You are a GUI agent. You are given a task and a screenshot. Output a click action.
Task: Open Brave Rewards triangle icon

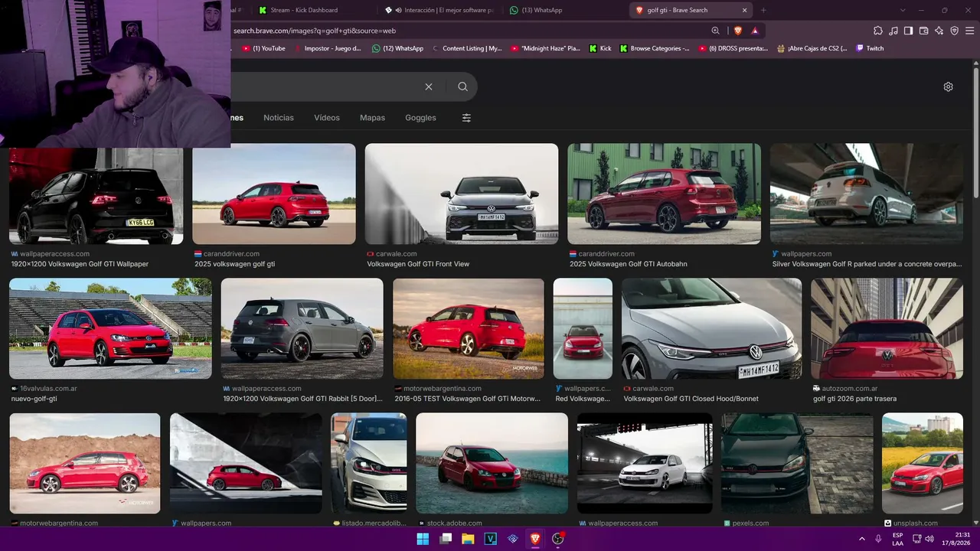(x=755, y=31)
